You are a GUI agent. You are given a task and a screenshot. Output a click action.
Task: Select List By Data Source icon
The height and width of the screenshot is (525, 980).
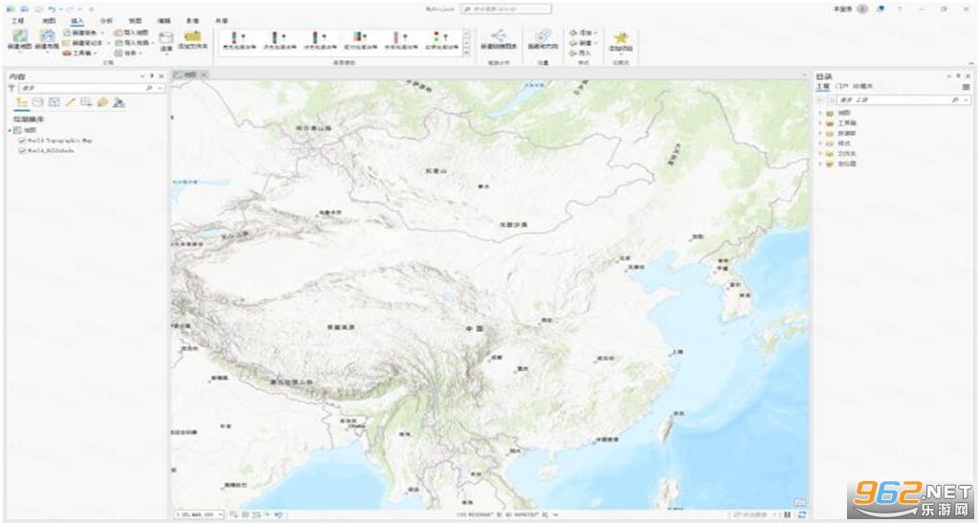(x=37, y=102)
